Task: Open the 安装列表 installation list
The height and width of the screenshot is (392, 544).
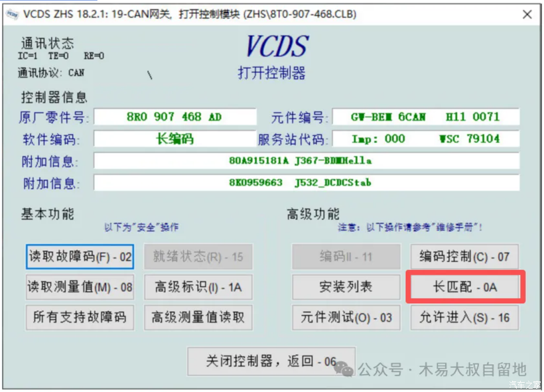Action: click(346, 287)
